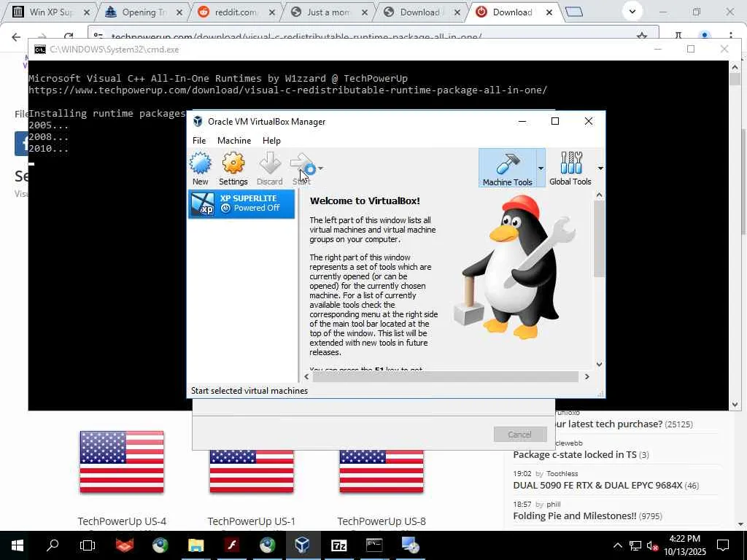The image size is (747, 560).
Task: Open the taskbar clock showing 4:22 PM
Action: tap(685, 545)
